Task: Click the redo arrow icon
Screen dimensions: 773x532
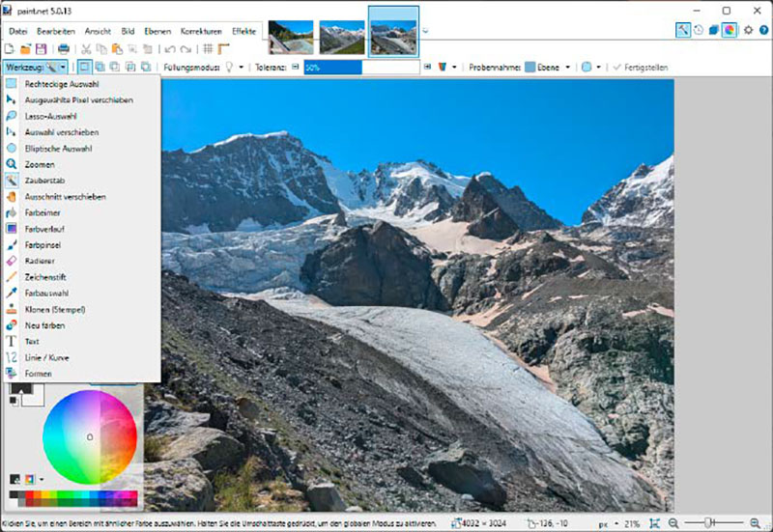Action: tap(186, 49)
